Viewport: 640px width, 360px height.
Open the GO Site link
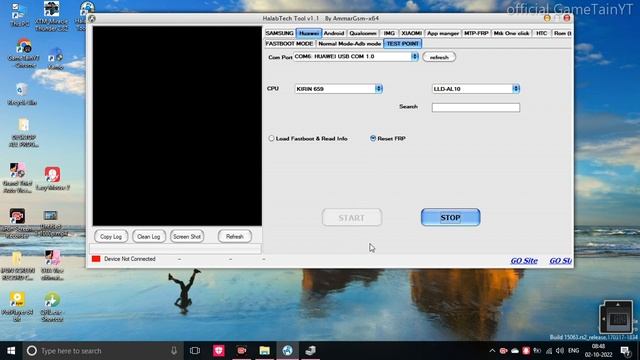coord(524,261)
